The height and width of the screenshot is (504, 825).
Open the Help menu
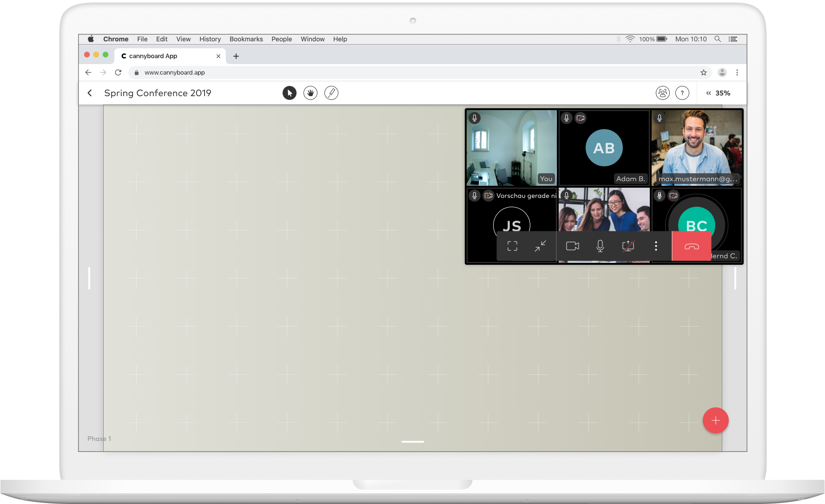340,39
